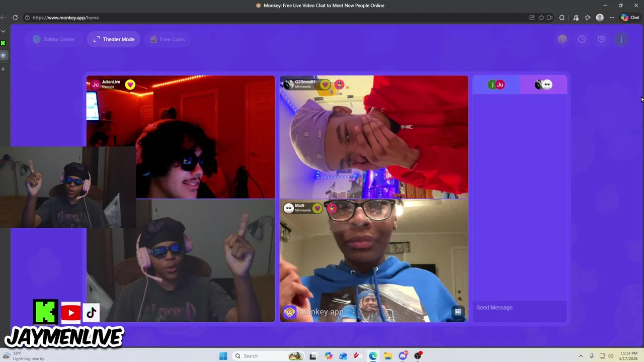
Task: Open Windows Start menu
Action: [x=223, y=356]
